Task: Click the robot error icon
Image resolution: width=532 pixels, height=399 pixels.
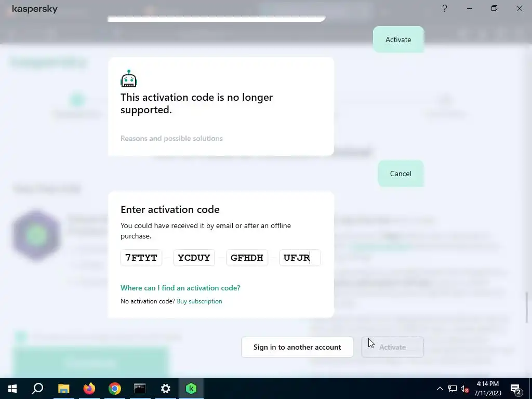Action: [x=129, y=79]
